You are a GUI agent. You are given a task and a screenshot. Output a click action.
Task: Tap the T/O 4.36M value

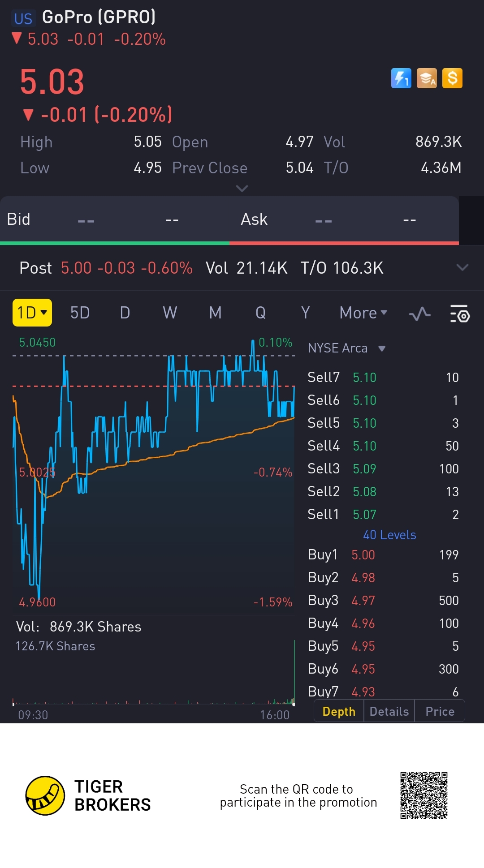tap(441, 168)
